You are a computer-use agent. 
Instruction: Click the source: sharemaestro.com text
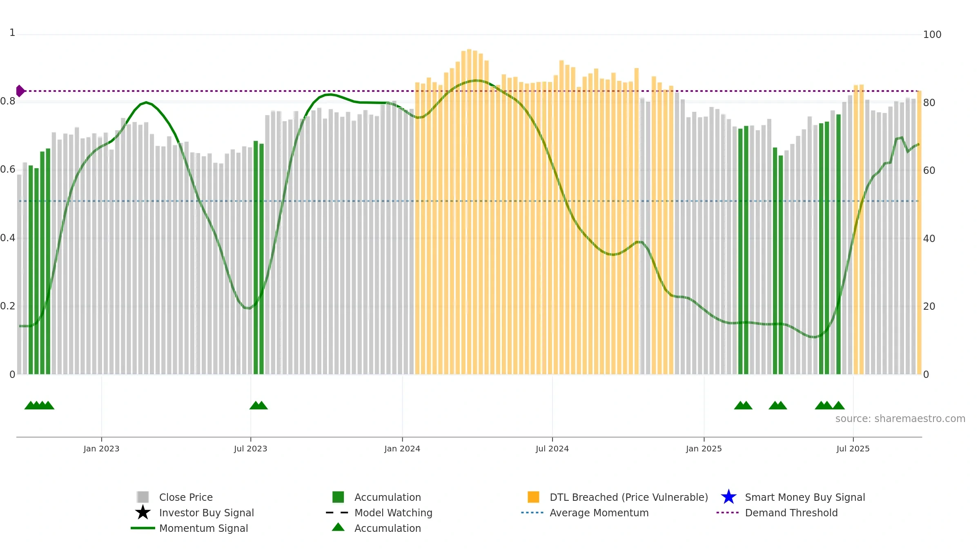pos(900,419)
